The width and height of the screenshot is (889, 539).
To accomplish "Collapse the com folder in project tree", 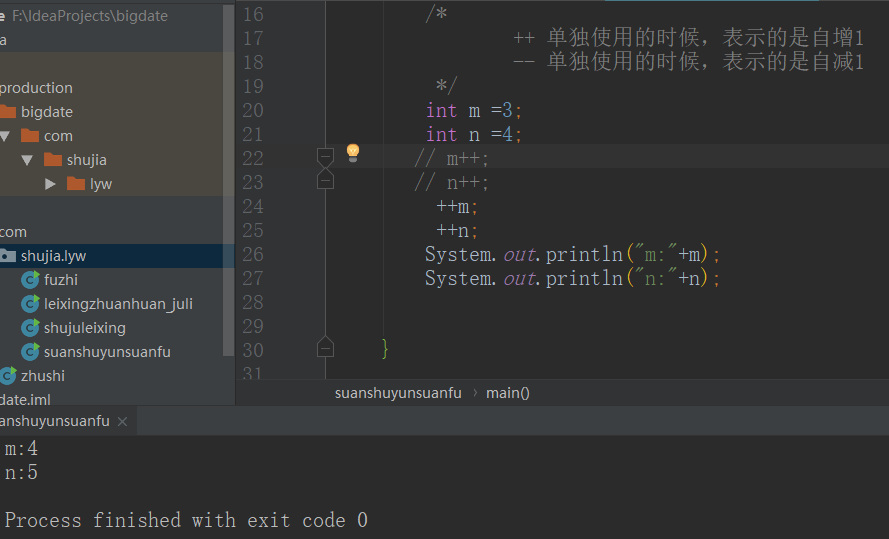I will (x=5, y=136).
